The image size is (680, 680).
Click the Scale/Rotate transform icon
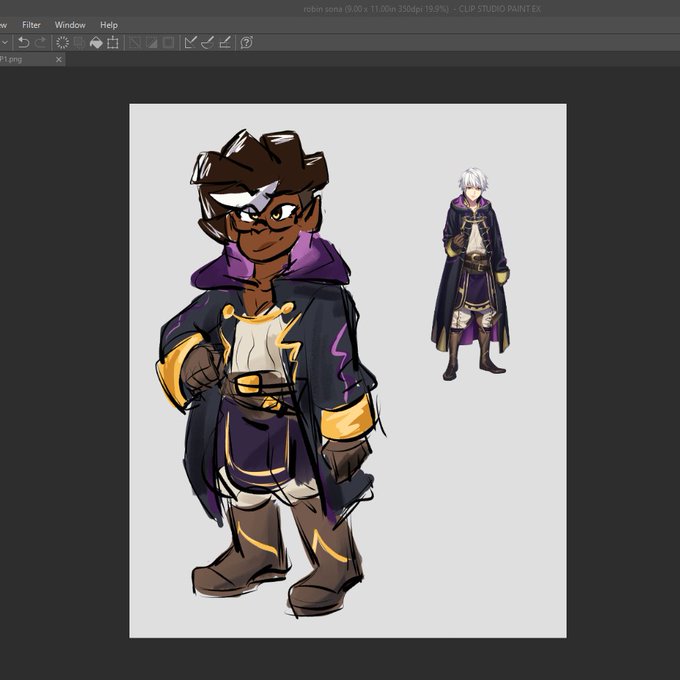click(113, 42)
